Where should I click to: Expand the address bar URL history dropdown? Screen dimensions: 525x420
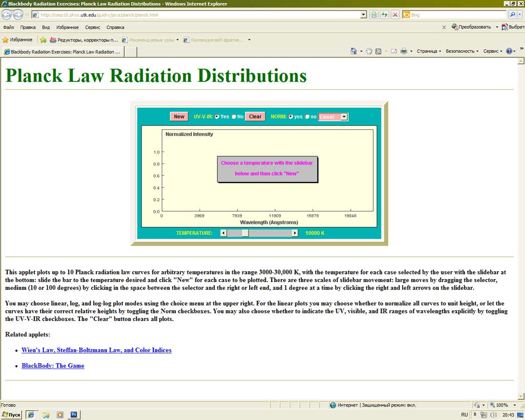pos(364,15)
